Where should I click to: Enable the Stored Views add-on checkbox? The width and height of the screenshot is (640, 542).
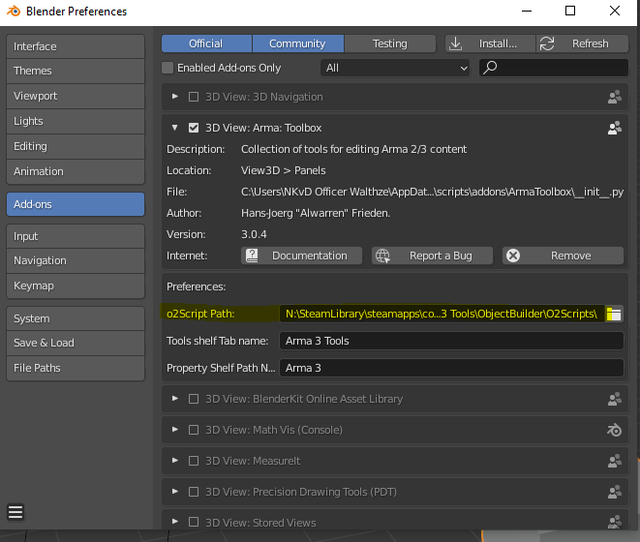click(193, 522)
